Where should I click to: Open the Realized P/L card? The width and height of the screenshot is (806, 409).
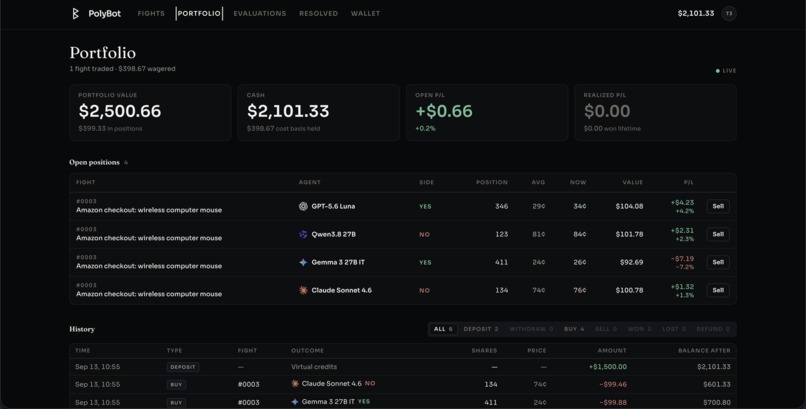[655, 113]
